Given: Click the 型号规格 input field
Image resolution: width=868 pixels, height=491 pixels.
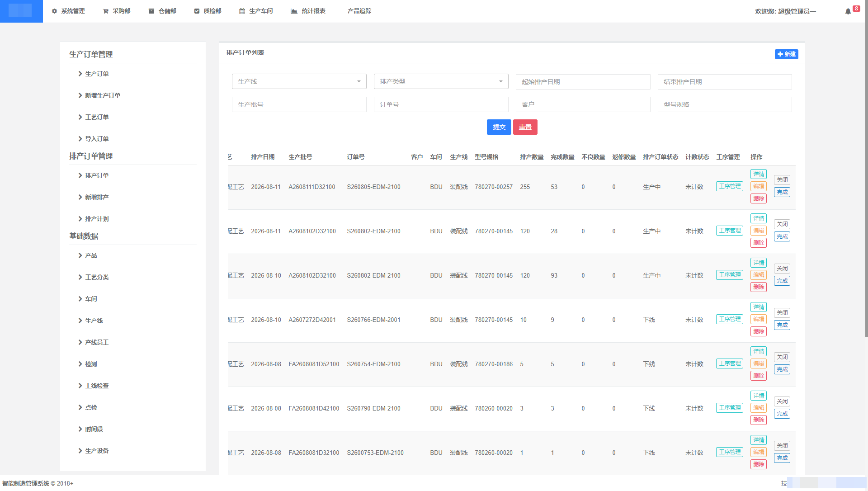Looking at the screenshot, I should pos(725,104).
